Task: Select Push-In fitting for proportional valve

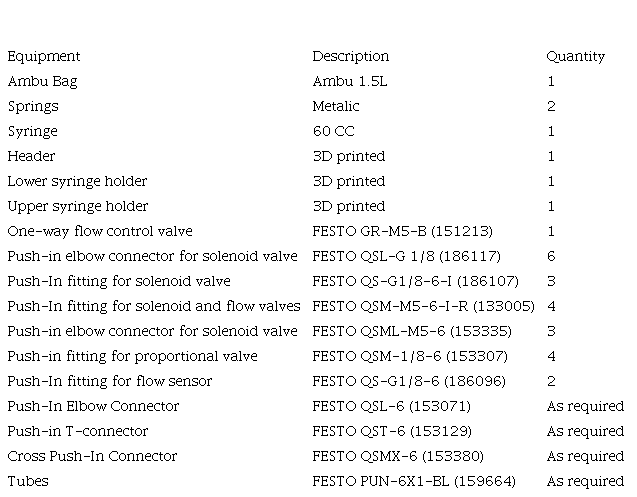Action: [x=132, y=357]
